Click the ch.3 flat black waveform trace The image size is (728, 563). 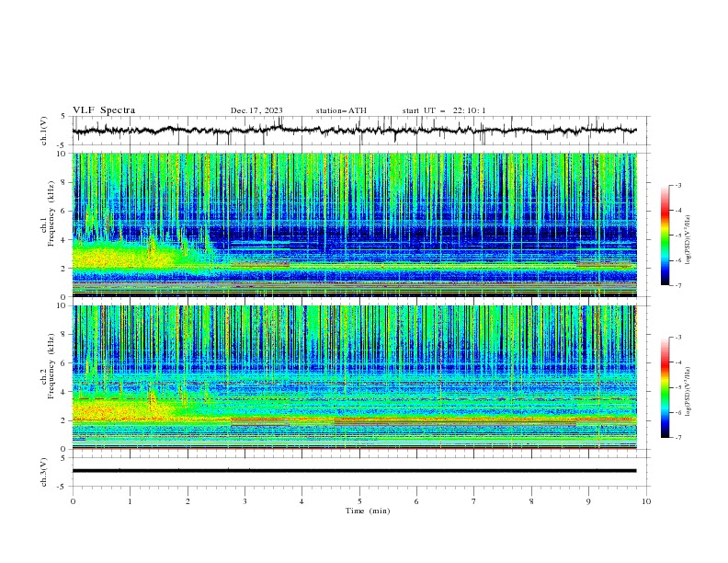click(354, 471)
